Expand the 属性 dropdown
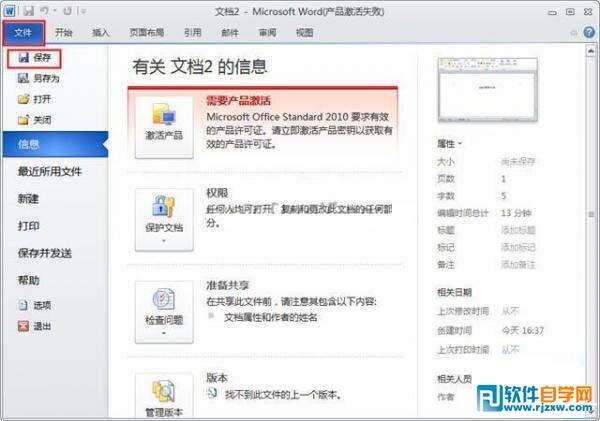 click(450, 144)
